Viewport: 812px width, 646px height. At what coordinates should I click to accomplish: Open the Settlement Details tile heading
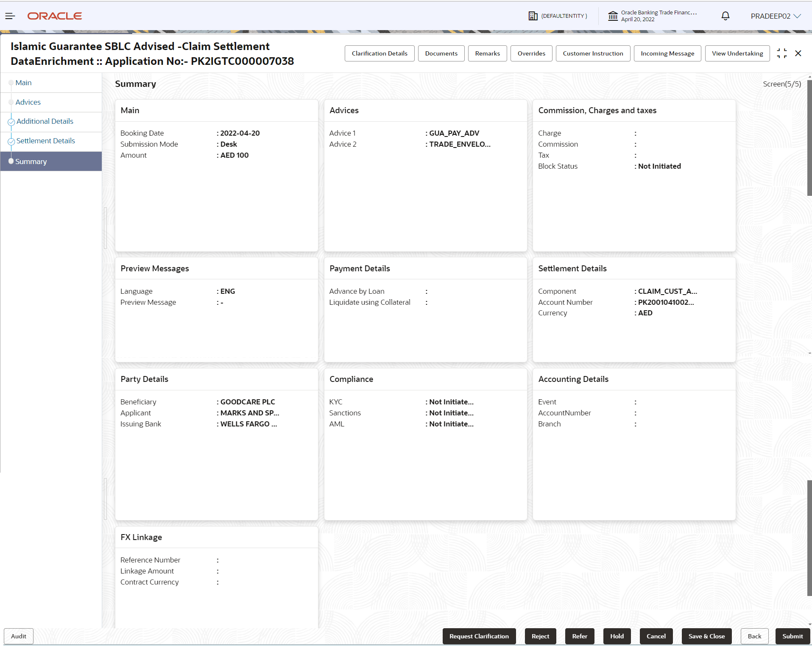click(x=572, y=268)
